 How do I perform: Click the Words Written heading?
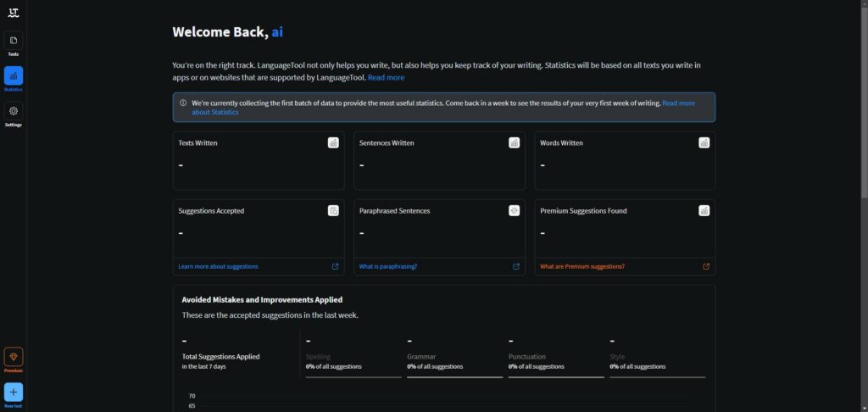(x=561, y=143)
